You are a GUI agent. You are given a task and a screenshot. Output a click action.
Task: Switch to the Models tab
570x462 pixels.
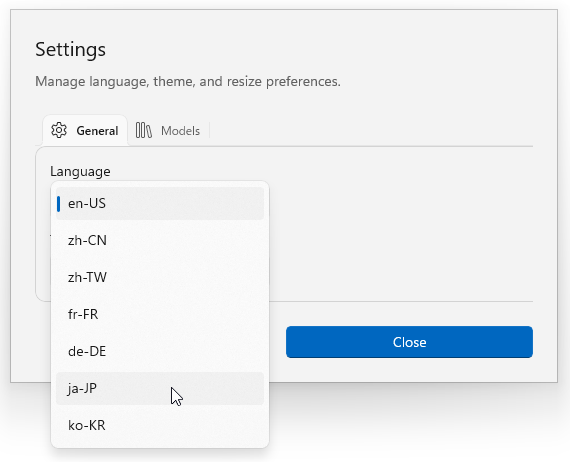pos(168,130)
